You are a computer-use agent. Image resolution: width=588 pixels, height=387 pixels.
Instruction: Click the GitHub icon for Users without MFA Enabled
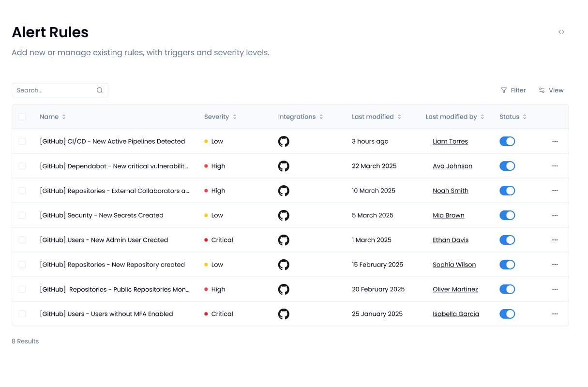(x=284, y=313)
